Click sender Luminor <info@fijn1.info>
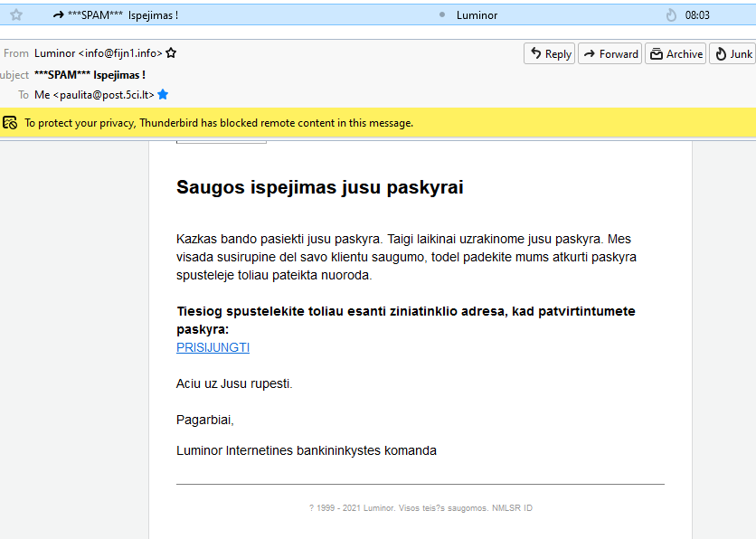Image resolution: width=756 pixels, height=539 pixels. (x=99, y=53)
